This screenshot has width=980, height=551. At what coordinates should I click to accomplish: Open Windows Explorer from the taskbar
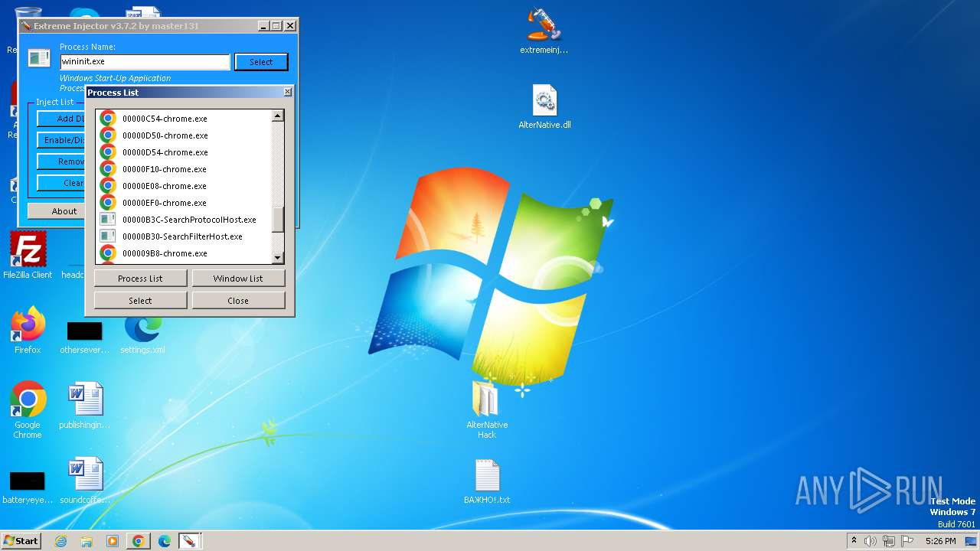[x=87, y=541]
